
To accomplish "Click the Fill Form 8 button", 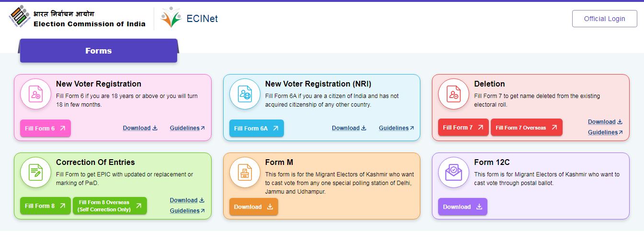I will click(45, 206).
